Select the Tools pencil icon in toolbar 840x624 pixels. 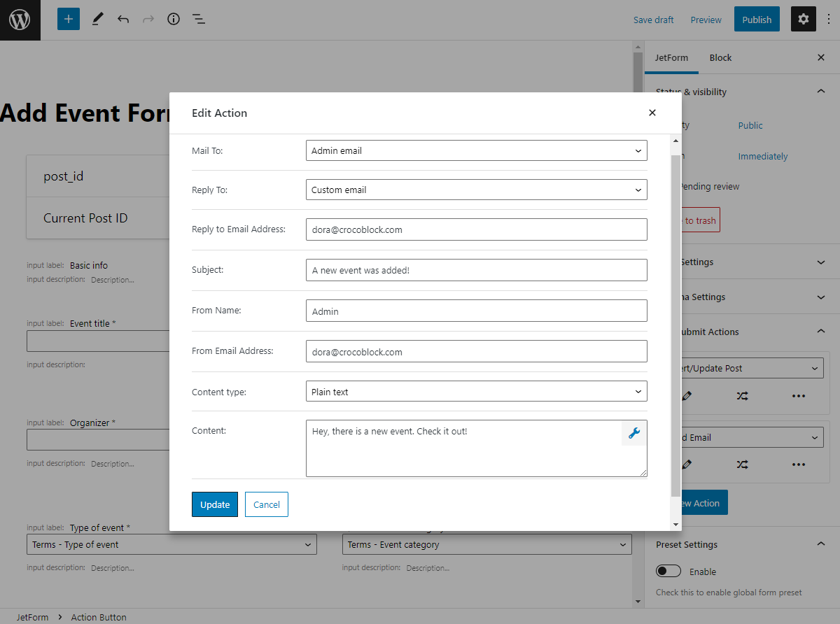click(x=97, y=19)
